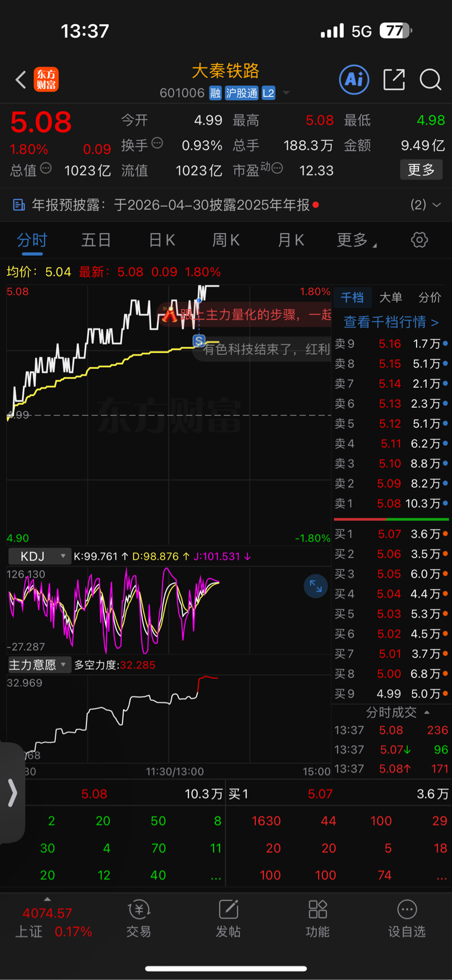Open the KDJ indicator dropdown

click(39, 556)
